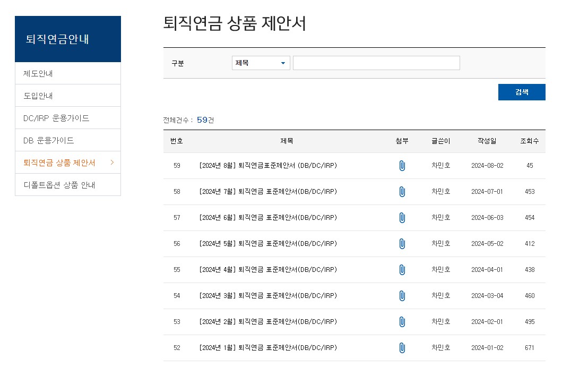Open attached file of row 56
588x367 pixels.
coord(402,244)
